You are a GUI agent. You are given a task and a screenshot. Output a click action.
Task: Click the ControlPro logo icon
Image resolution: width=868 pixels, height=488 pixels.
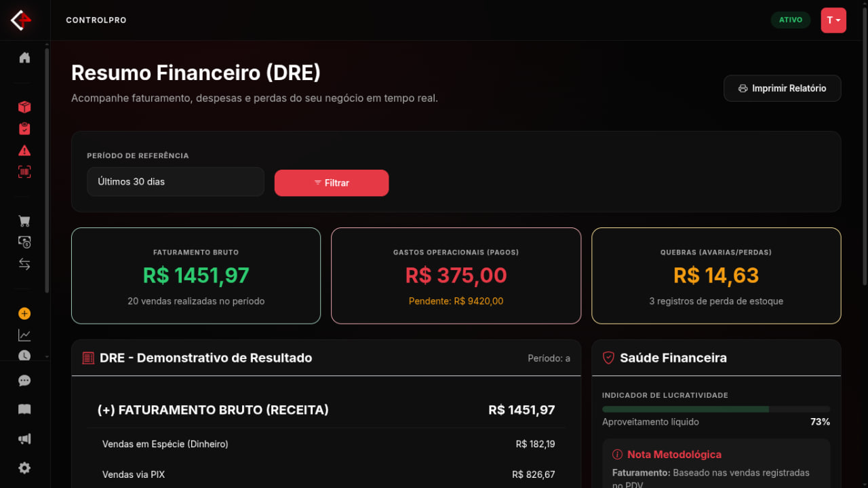coord(22,20)
